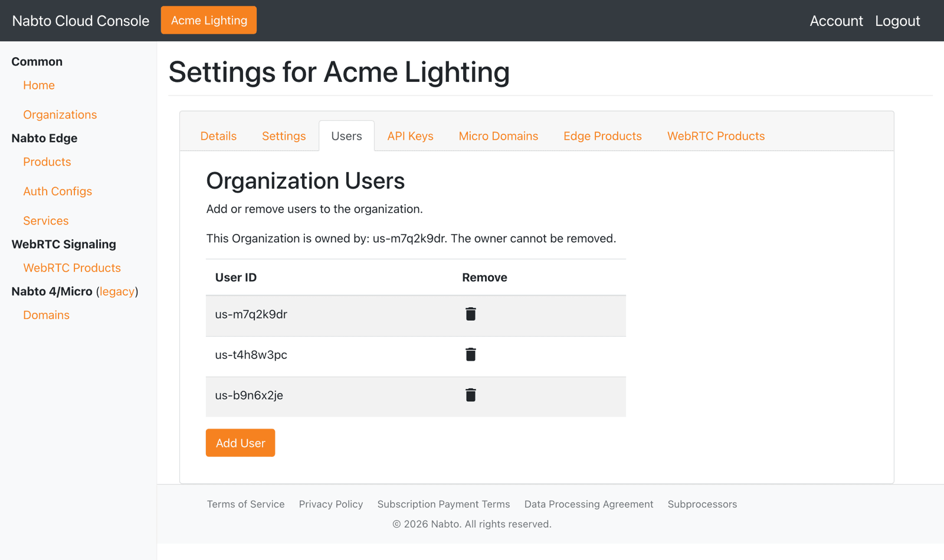
Task: Open WebRTC Products in the sidebar
Action: tap(72, 268)
